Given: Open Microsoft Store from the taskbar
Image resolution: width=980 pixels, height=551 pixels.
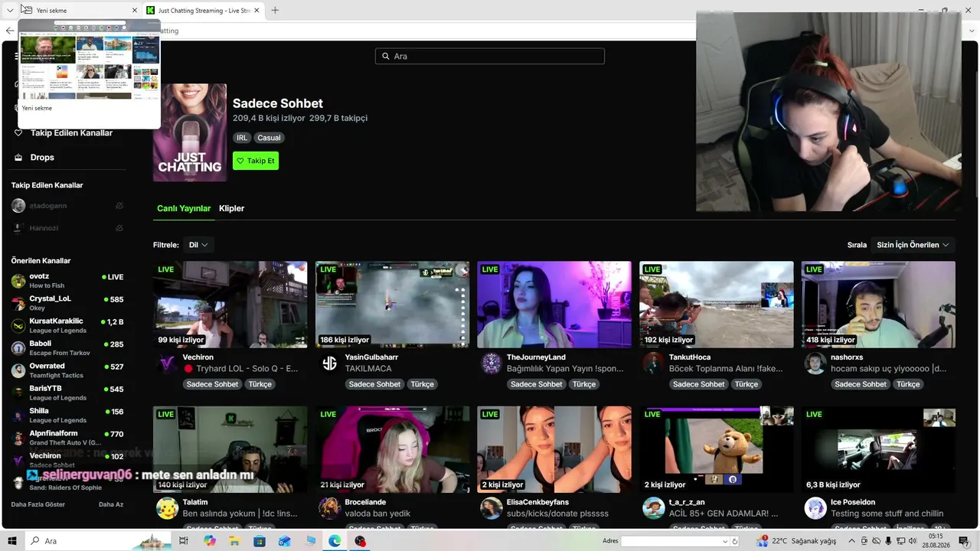Looking at the screenshot, I should [260, 541].
